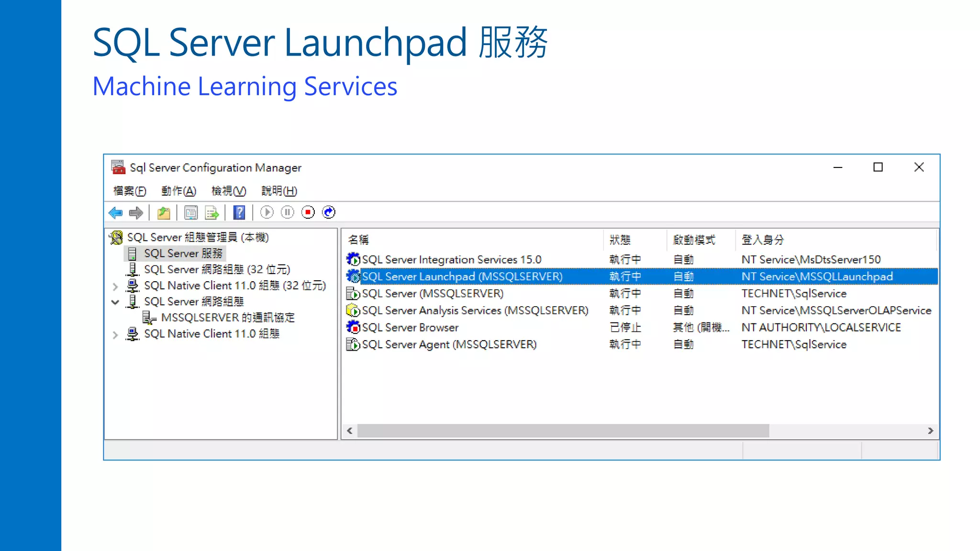Viewport: 980px width, 551px height.
Task: Click the scroll left arrow
Action: (350, 431)
